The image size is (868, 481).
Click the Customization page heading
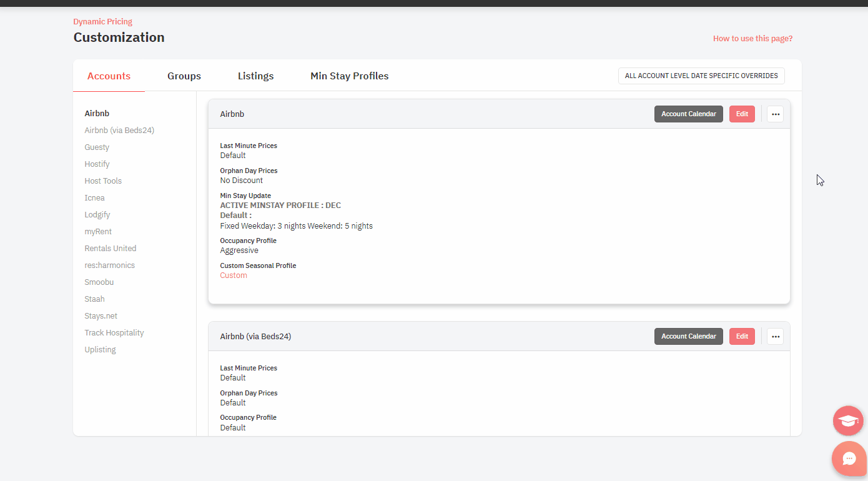[119, 37]
